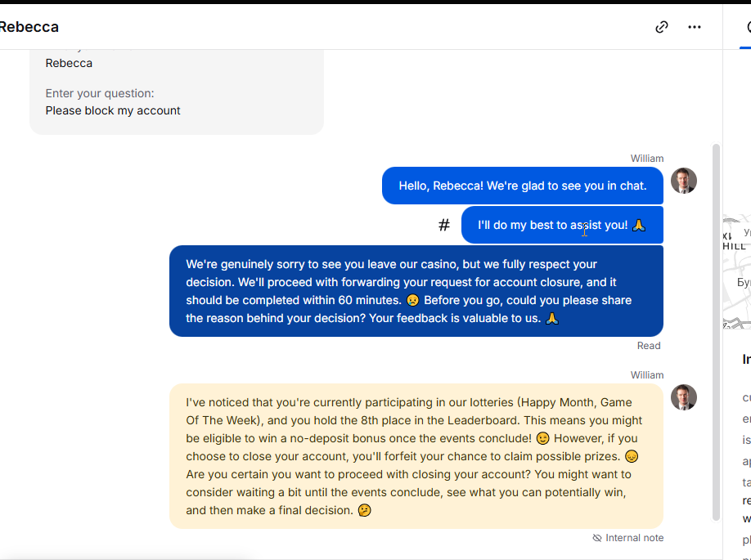Click the Rebecca chat title
Image resolution: width=751 pixels, height=560 pixels.
(29, 27)
